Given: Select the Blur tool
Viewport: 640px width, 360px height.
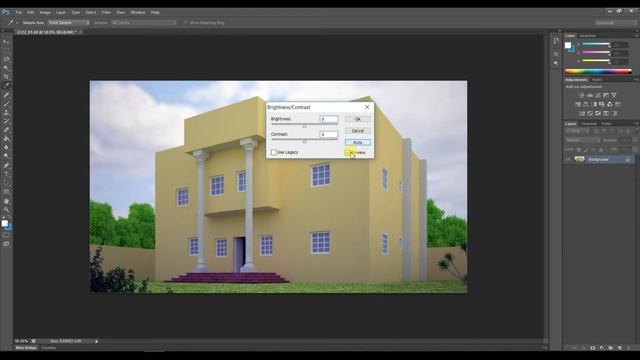Looking at the screenshot, I should tap(6, 148).
